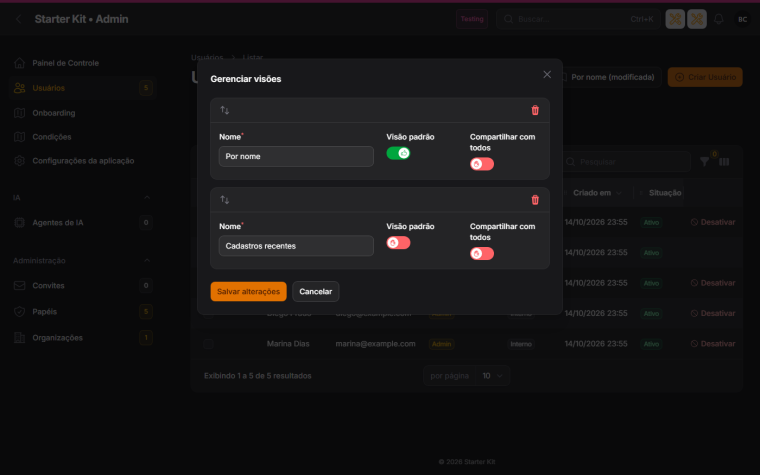Click the Pesquisar table search field

(626, 161)
